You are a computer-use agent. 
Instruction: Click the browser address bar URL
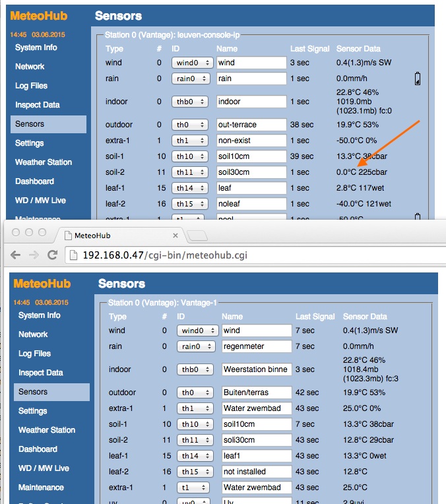click(x=165, y=255)
